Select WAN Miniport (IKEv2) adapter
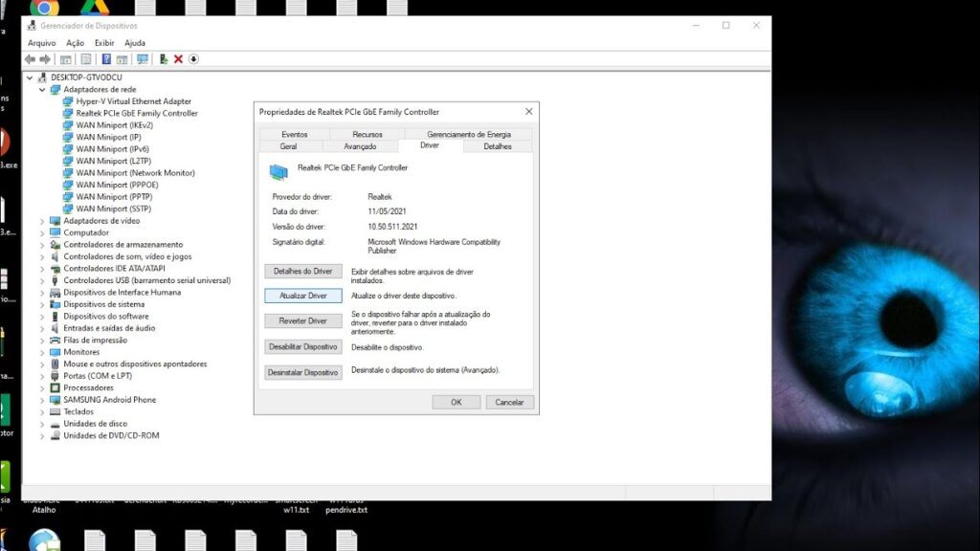This screenshot has width=980, height=551. pyautogui.click(x=115, y=125)
